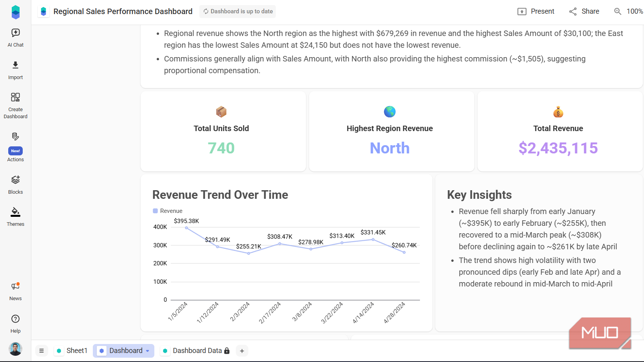Open the Blocks panel
Screen dimensions: 644x362
[16, 185]
